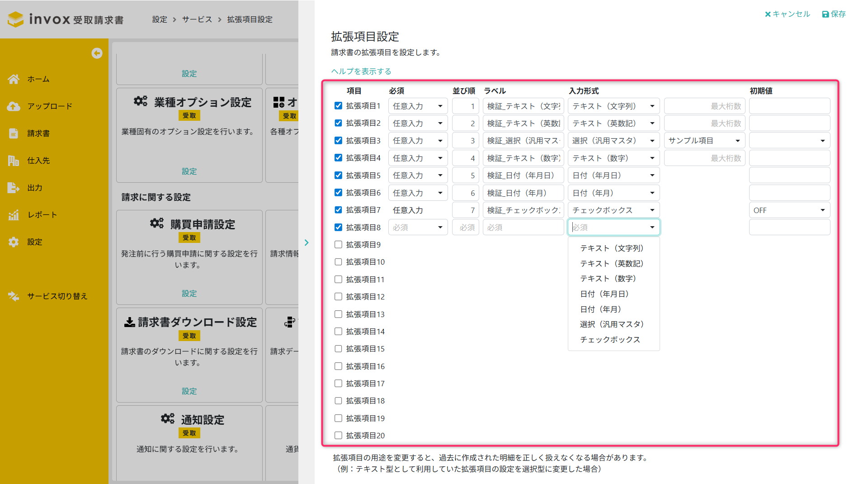Screen dimensions: 868x484
Task: Click 並び順 field for 拡張項目8
Action: pos(465,228)
